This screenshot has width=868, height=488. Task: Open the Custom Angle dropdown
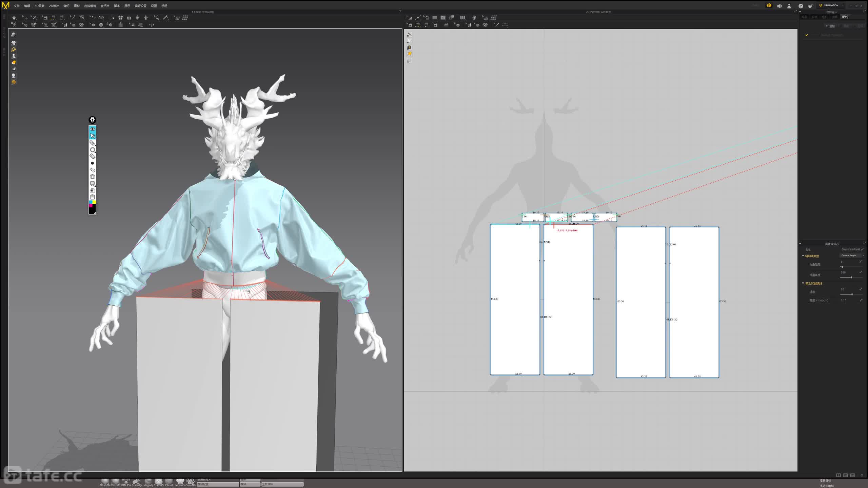pos(851,256)
